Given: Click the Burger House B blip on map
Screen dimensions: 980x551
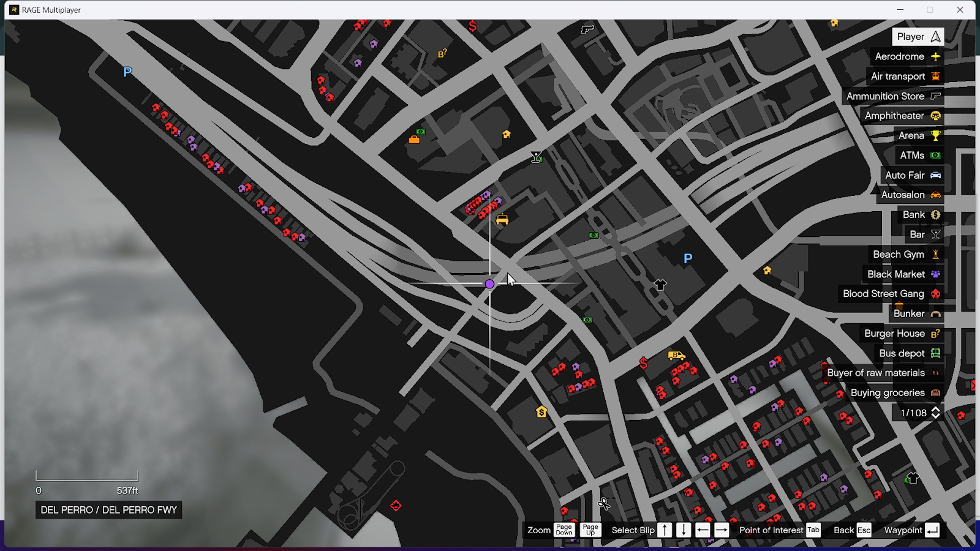Looking at the screenshot, I should pos(442,54).
